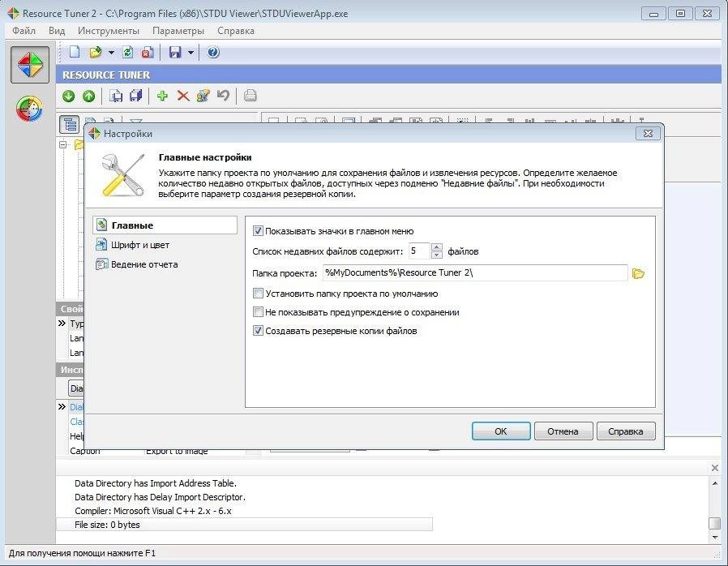Click the green down arrow icon

[69, 96]
